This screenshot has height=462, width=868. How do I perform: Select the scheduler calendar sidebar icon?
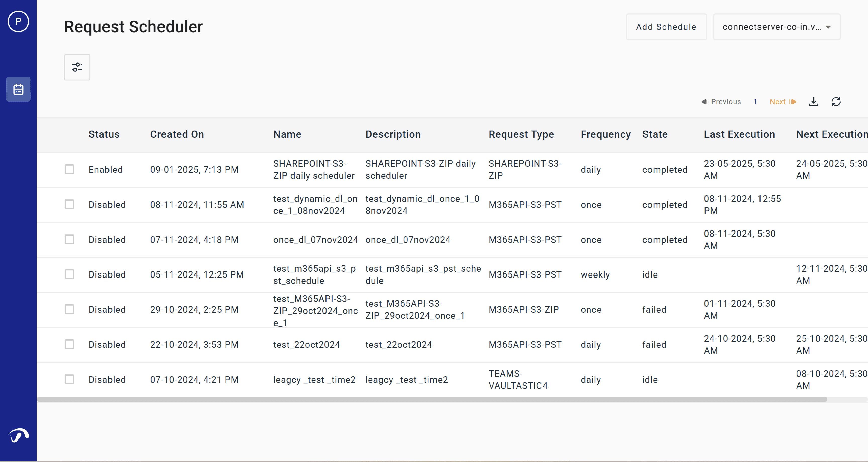pyautogui.click(x=18, y=89)
